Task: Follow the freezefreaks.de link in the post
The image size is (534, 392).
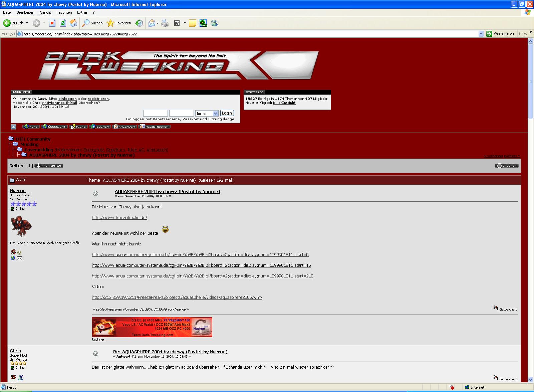Action: pyautogui.click(x=119, y=218)
